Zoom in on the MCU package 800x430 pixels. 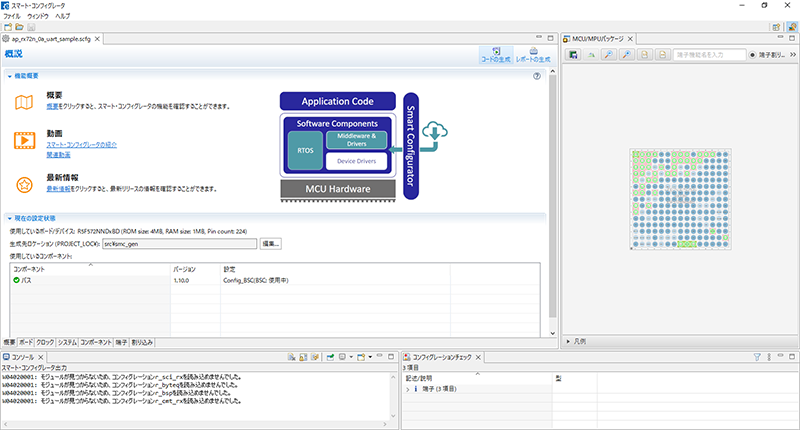tap(609, 55)
